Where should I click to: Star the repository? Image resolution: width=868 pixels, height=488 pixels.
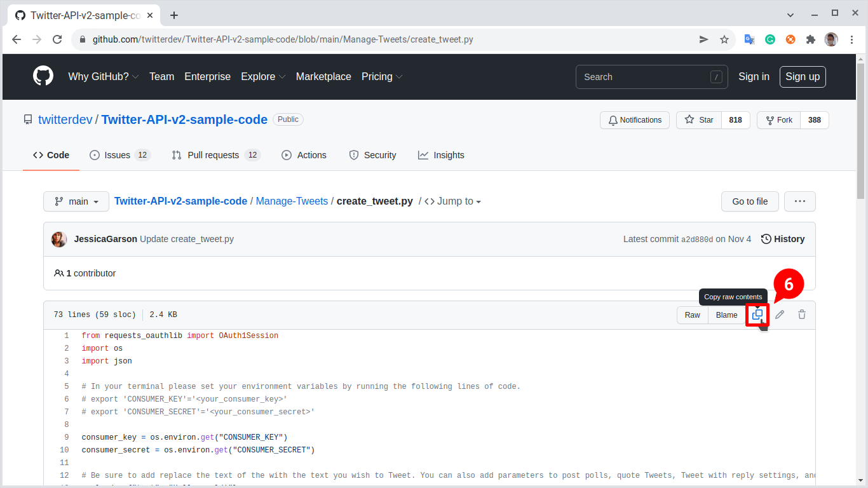click(698, 119)
